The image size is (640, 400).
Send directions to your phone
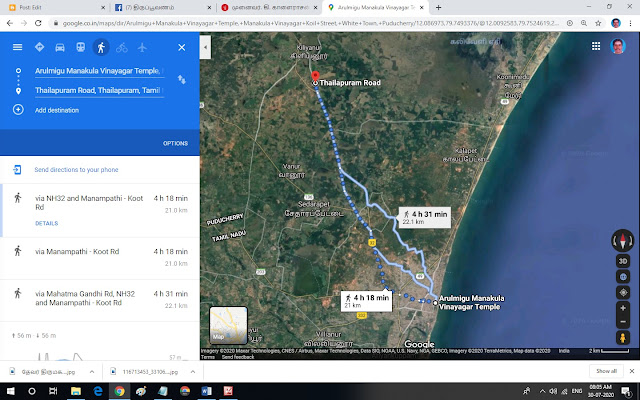pyautogui.click(x=76, y=170)
